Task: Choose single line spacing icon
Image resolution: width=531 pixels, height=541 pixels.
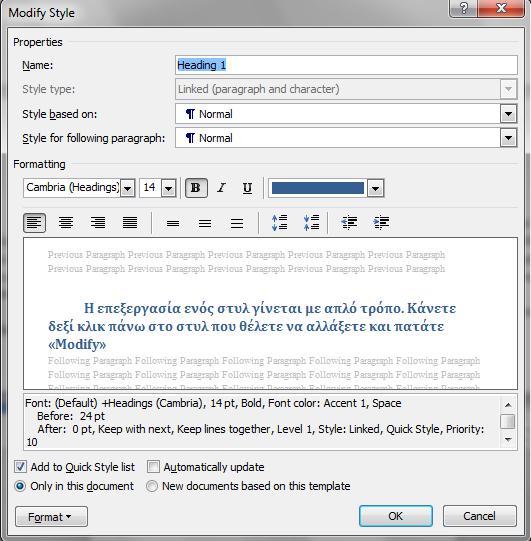Action: click(173, 223)
